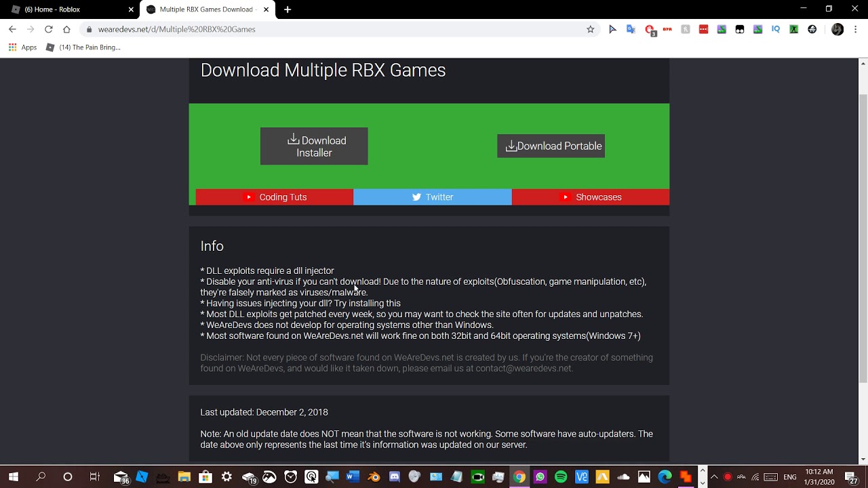Select 'Last updated: December 2, 2018' text
Viewport: 868px width, 488px height.
click(264, 412)
